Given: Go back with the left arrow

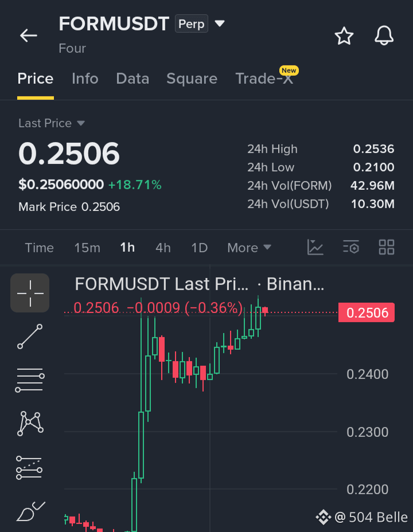Looking at the screenshot, I should [x=28, y=36].
